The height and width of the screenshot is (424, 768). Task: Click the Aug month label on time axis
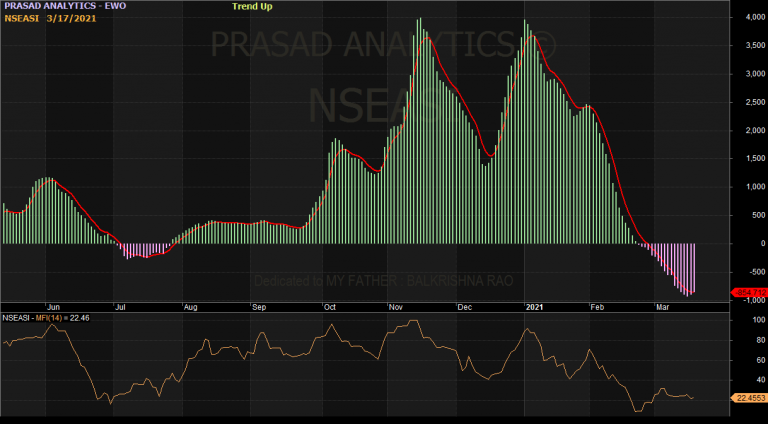click(190, 307)
